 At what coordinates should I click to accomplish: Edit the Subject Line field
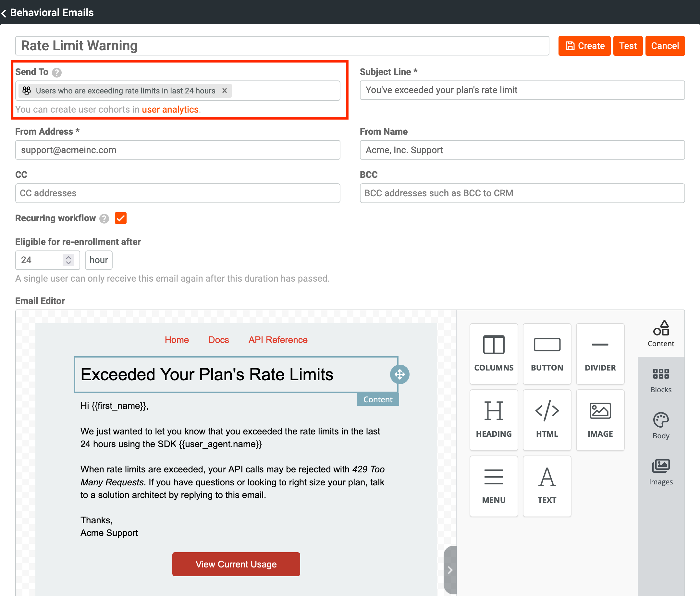[522, 90]
